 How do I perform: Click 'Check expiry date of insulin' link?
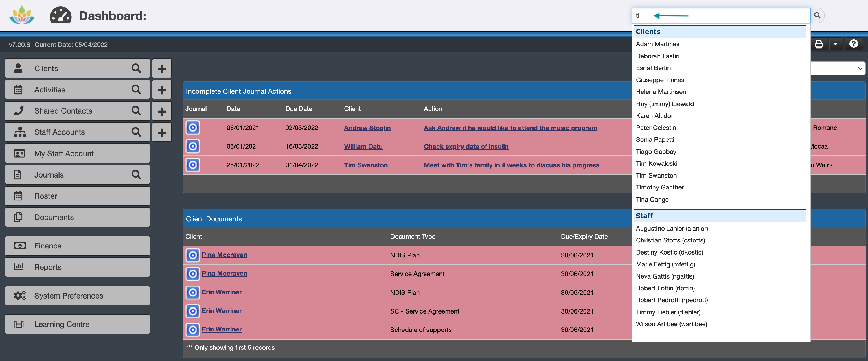[x=466, y=146]
